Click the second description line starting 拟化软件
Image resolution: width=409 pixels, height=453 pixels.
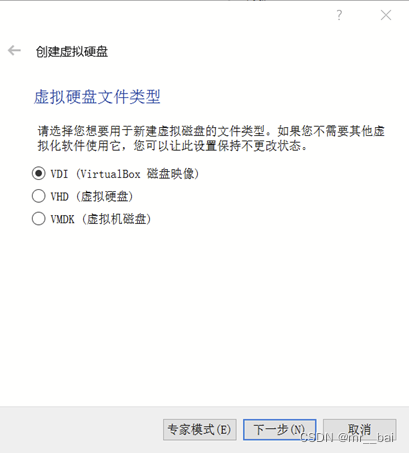pos(172,146)
